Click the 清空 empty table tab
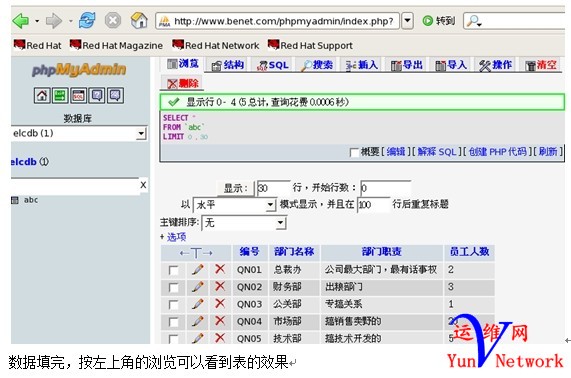Image resolution: width=571 pixels, height=378 pixels. click(x=541, y=66)
